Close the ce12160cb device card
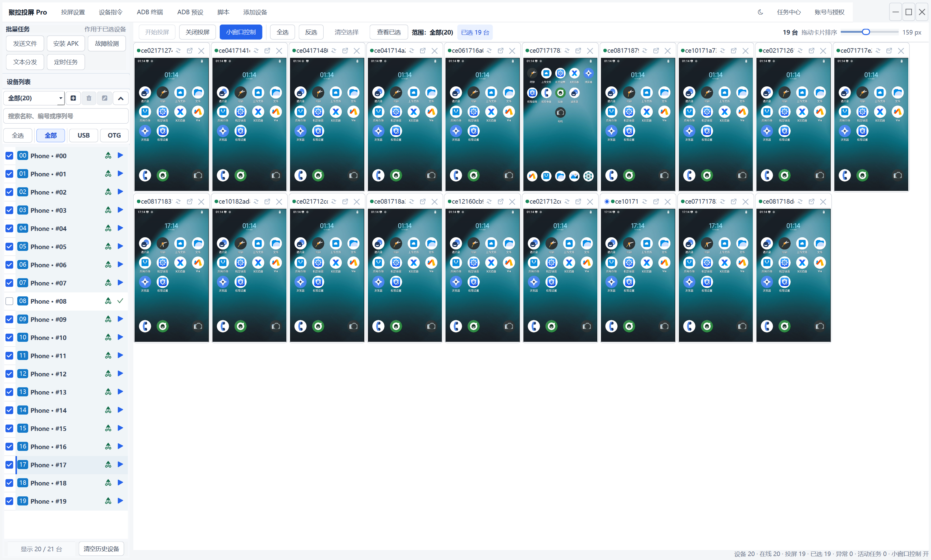This screenshot has width=931, height=560. [x=512, y=202]
